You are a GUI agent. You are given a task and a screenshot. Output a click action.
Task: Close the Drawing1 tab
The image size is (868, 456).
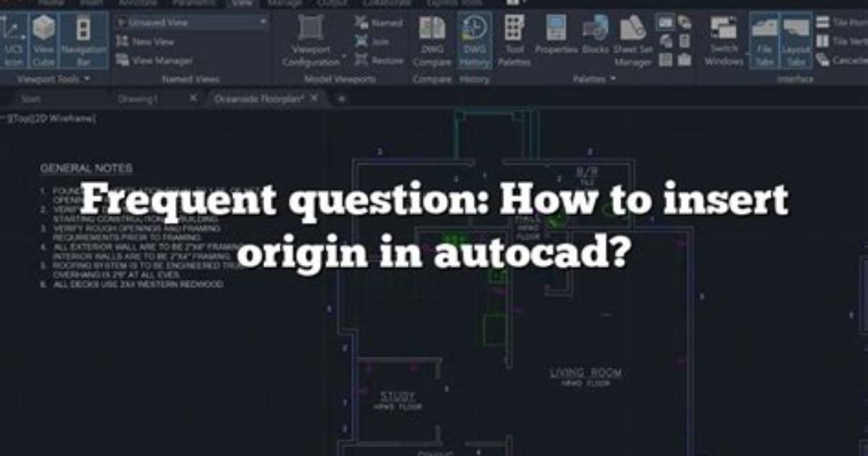pos(193,98)
